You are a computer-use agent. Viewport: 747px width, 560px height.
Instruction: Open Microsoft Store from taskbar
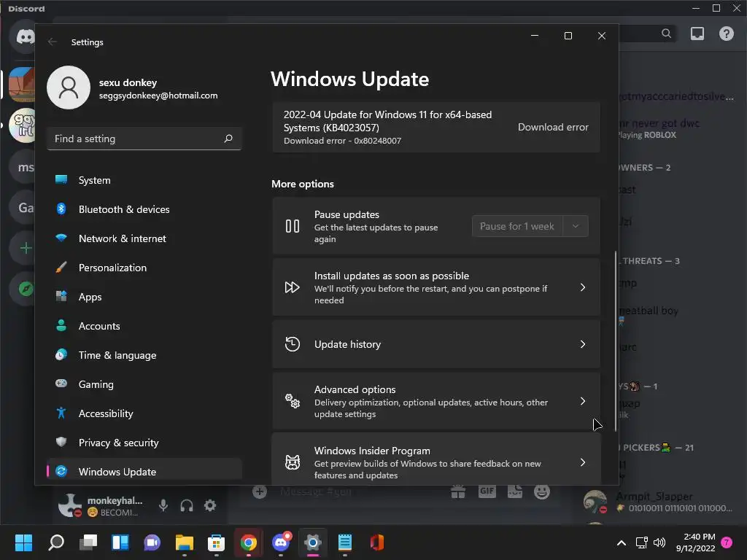216,542
